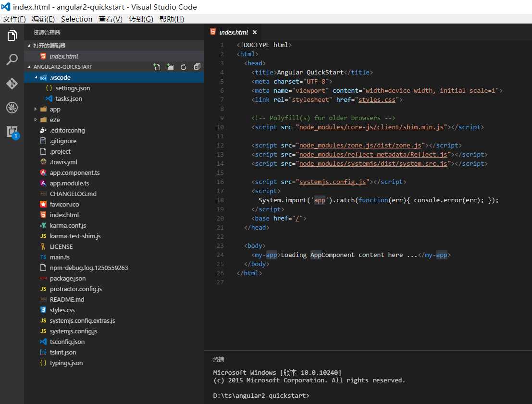532x404 pixels.
Task: Open the 文件(F) menu
Action: (x=14, y=19)
